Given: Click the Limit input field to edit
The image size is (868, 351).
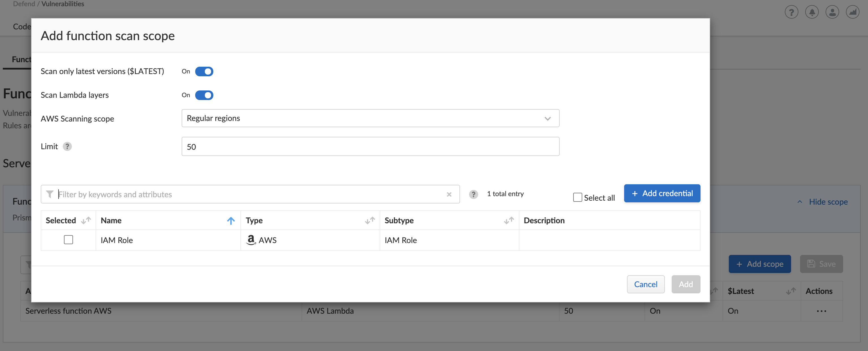Looking at the screenshot, I should [370, 146].
